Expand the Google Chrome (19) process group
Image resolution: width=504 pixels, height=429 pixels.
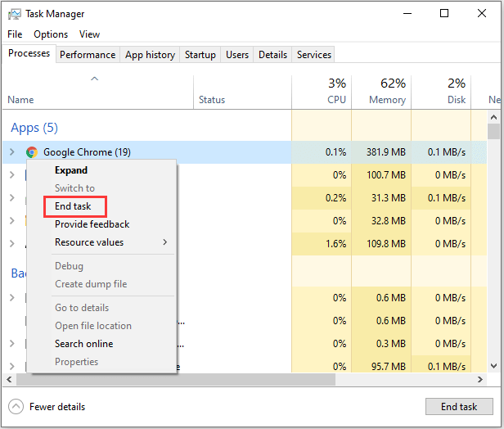point(12,151)
